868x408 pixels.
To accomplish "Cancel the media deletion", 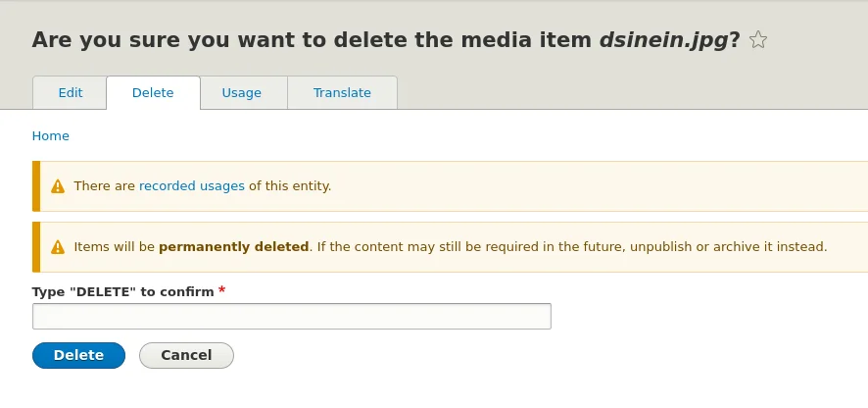I will click(x=186, y=355).
